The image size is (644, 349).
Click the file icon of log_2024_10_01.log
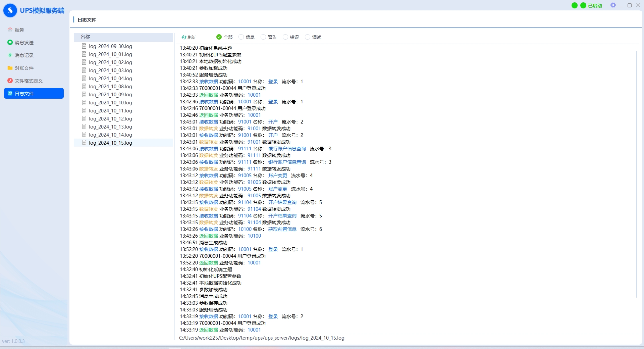(x=84, y=54)
